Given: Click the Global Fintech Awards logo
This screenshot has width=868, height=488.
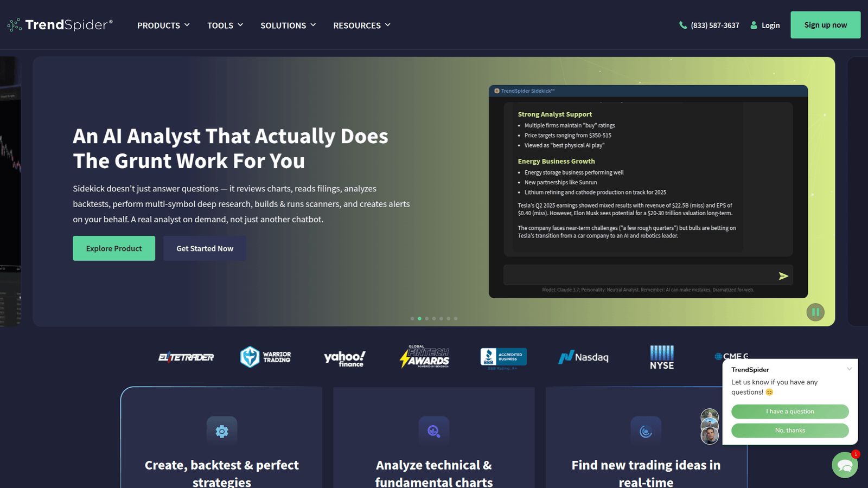Looking at the screenshot, I should 424,356.
